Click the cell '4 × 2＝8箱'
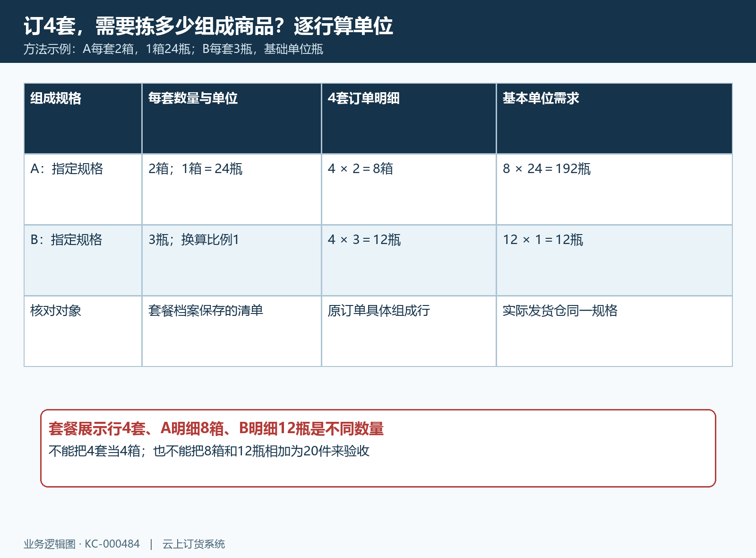This screenshot has width=756, height=558. (409, 190)
